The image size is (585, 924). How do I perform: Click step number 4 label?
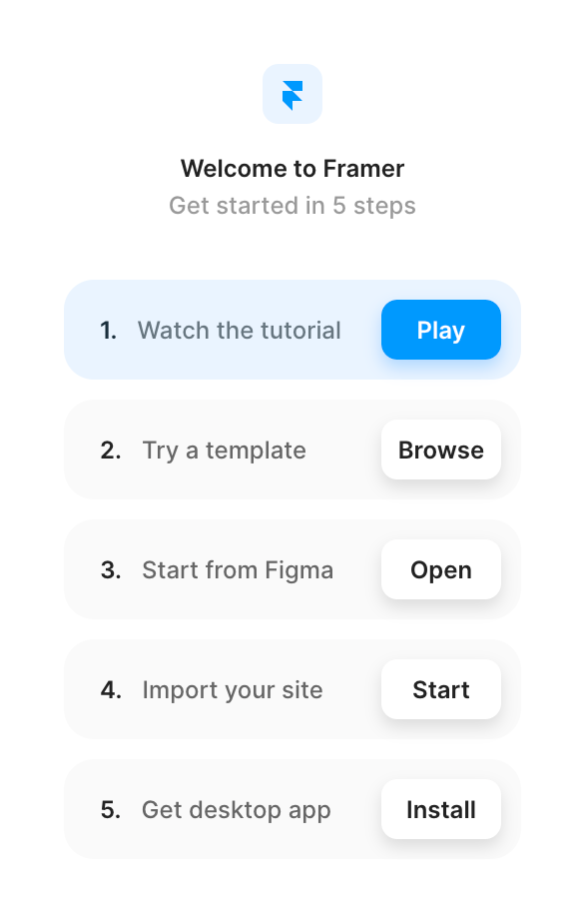tap(110, 689)
